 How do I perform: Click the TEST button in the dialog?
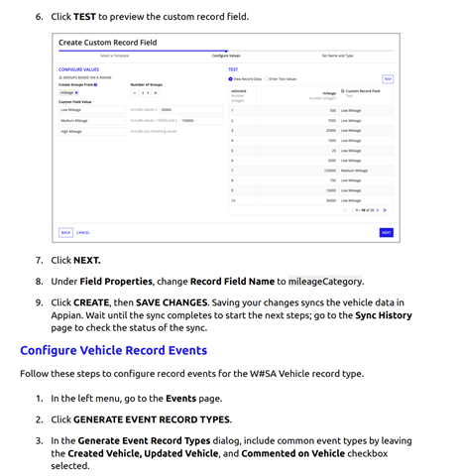click(388, 79)
